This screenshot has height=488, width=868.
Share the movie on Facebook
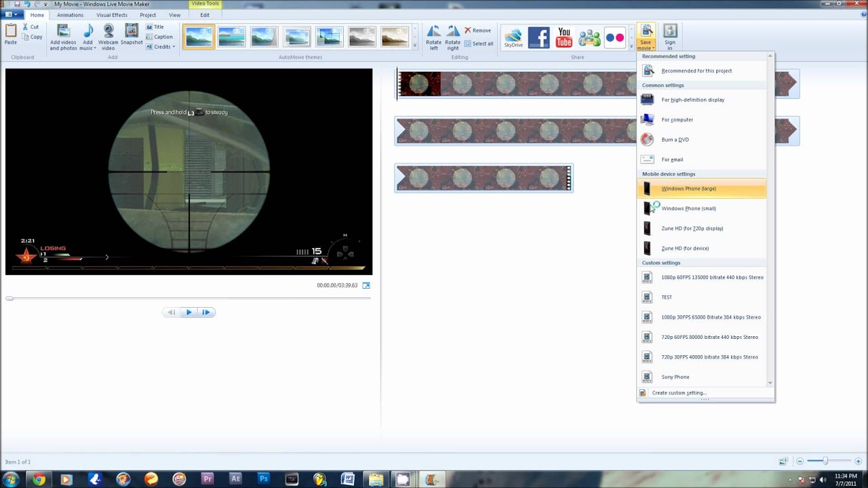538,38
